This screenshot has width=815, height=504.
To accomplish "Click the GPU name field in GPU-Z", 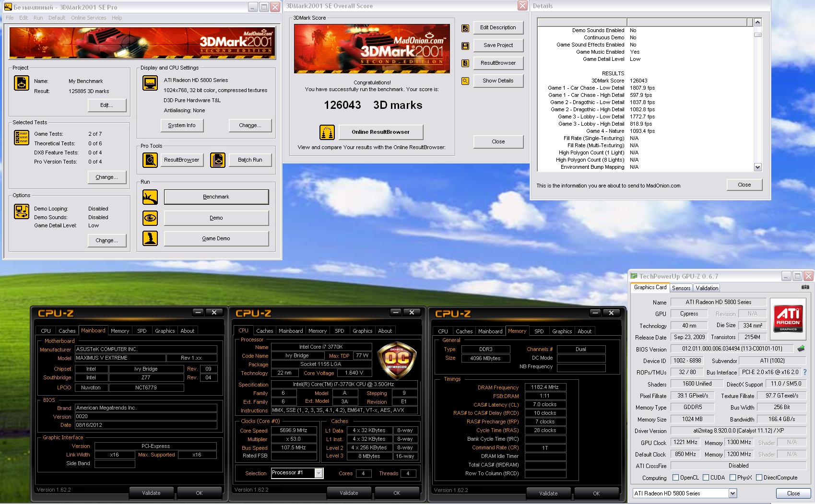I will point(719,302).
